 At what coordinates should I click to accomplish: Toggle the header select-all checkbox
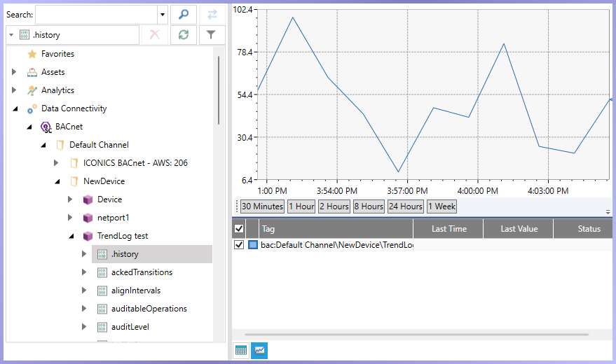coord(239,229)
